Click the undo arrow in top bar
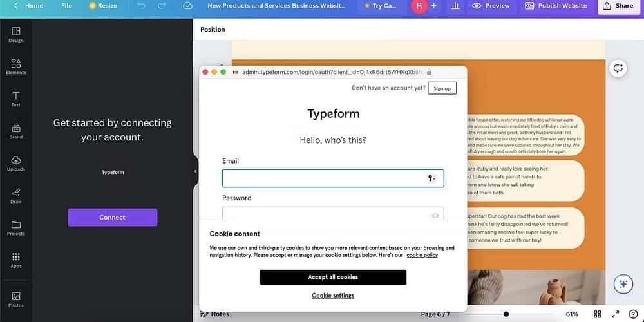 coord(141,6)
